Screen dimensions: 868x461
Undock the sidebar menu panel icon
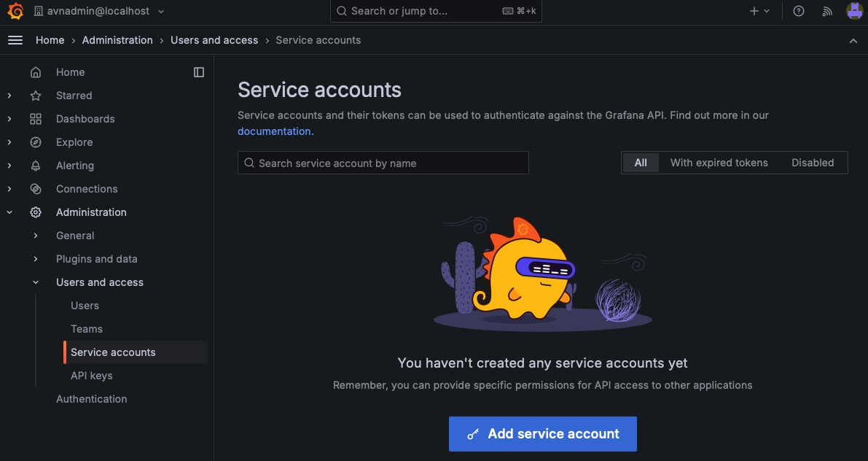click(199, 72)
